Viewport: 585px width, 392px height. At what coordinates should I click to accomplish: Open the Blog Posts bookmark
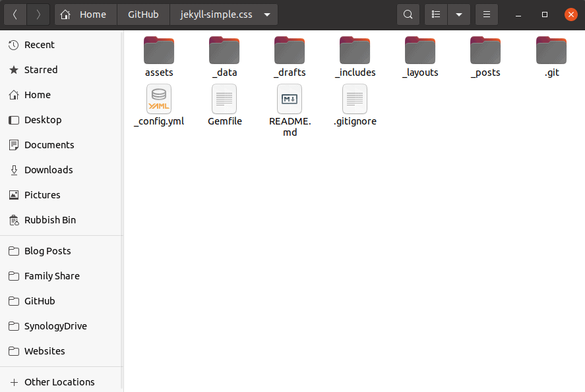(x=47, y=251)
